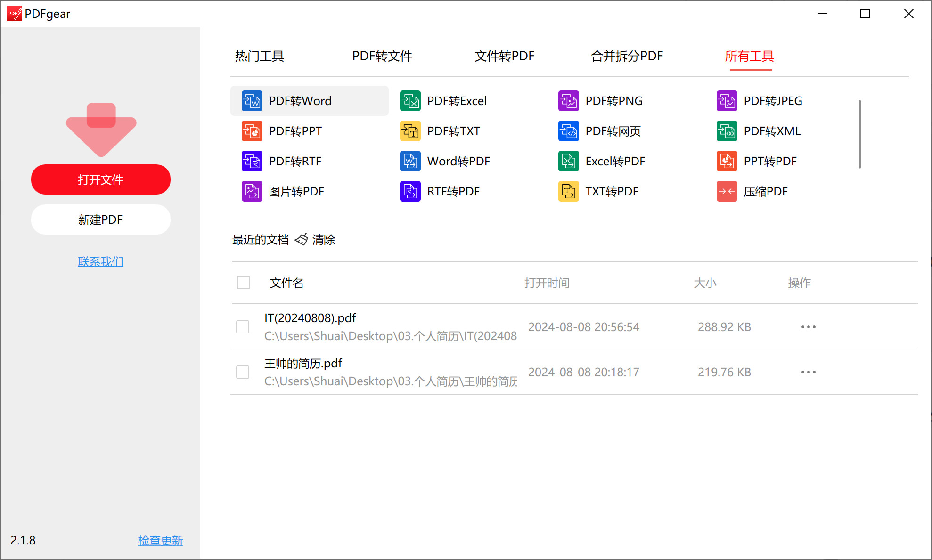Viewport: 932px width, 560px height.
Task: Click the broom icon beside 清除
Action: tap(301, 239)
